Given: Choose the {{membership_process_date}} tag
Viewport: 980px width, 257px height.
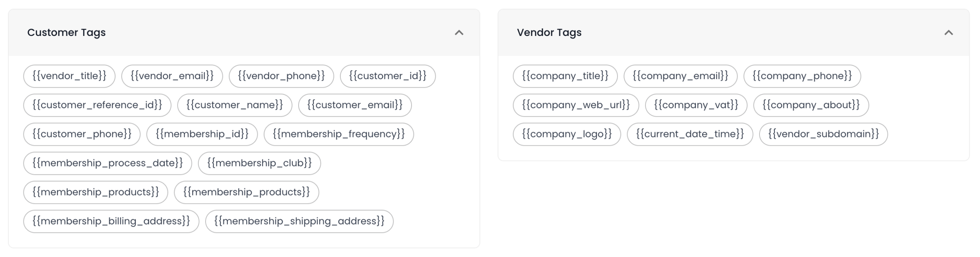Looking at the screenshot, I should (x=108, y=163).
